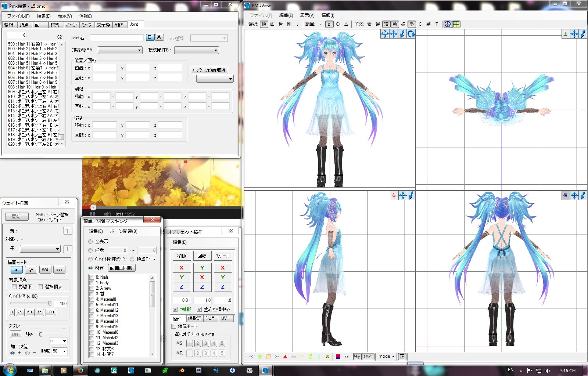This screenshot has width=588, height=376.
Task: Click the colored crosshair circle toolbar icon
Action: 448,24
